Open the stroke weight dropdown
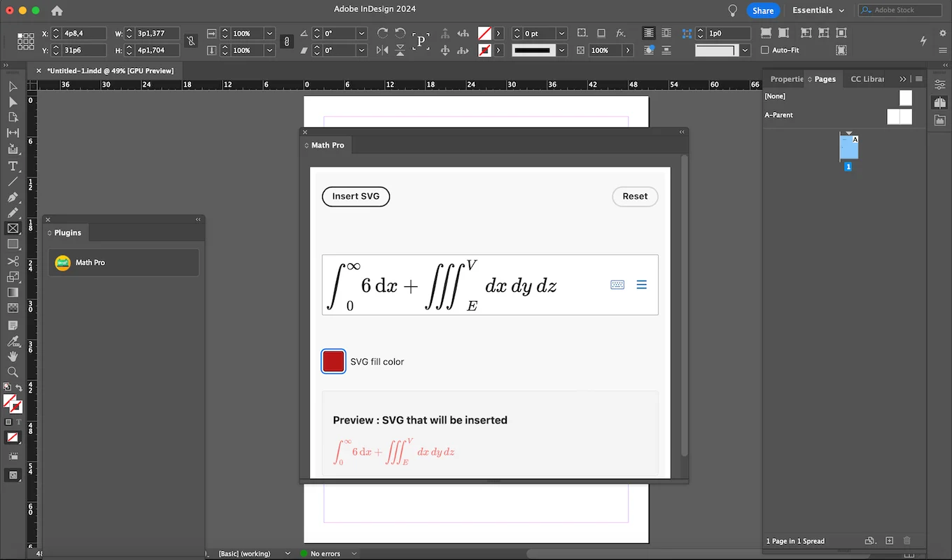This screenshot has width=952, height=560. click(562, 34)
